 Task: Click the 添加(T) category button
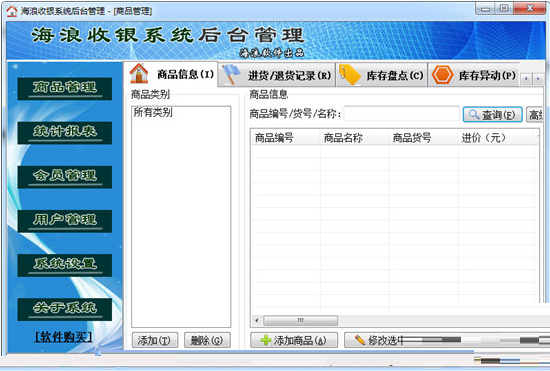[155, 340]
